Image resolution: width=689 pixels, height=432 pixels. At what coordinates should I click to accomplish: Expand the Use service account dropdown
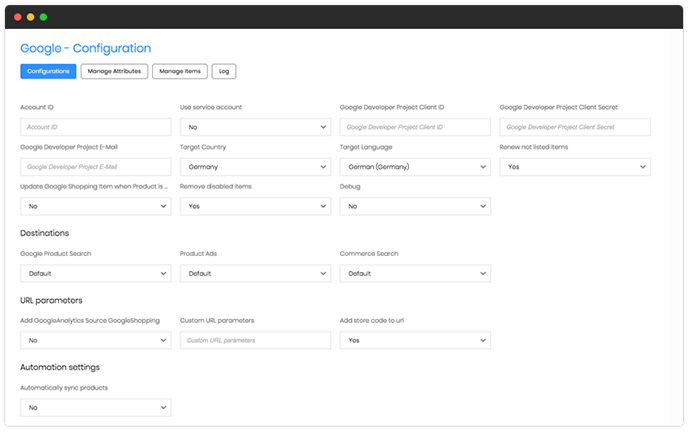click(x=255, y=127)
